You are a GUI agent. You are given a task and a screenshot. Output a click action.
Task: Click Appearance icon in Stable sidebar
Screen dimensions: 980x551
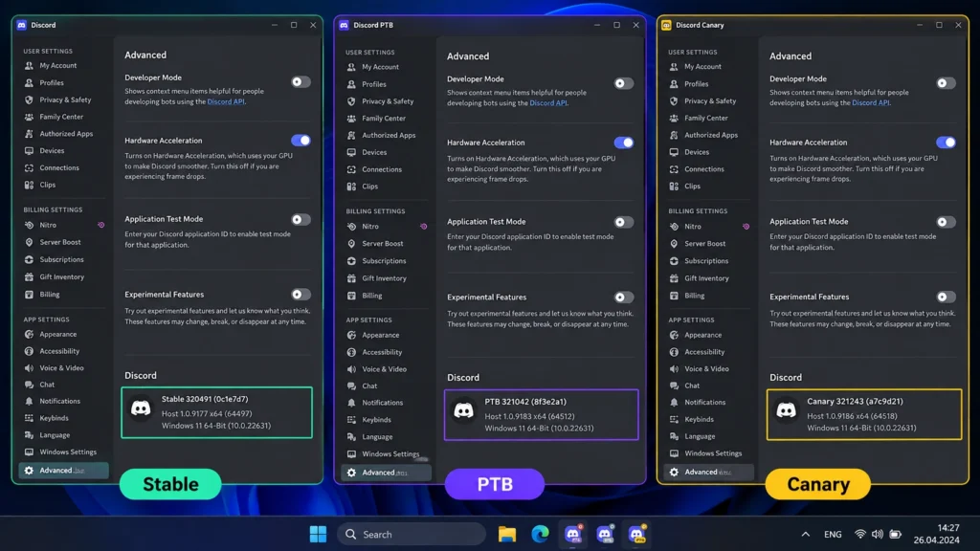click(x=29, y=334)
